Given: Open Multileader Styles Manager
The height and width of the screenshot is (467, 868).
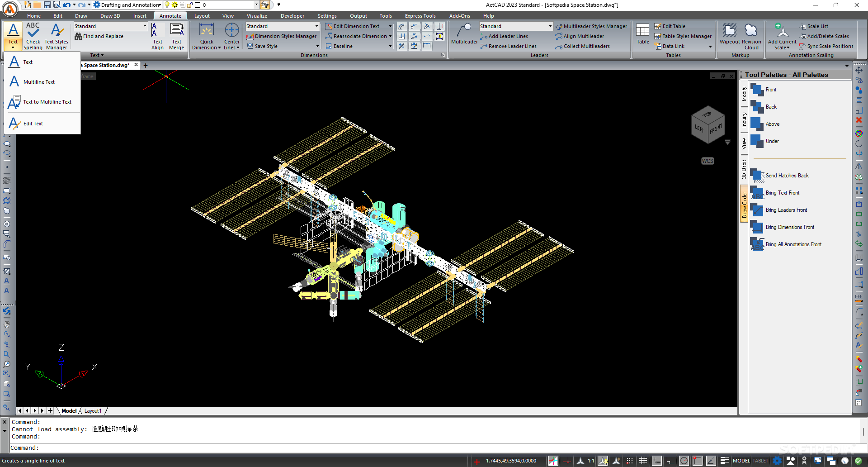Looking at the screenshot, I should [591, 26].
